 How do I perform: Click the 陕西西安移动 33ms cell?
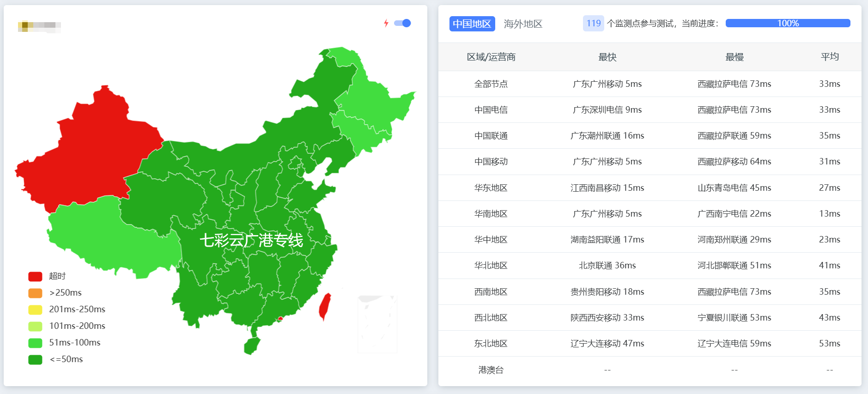point(607,317)
